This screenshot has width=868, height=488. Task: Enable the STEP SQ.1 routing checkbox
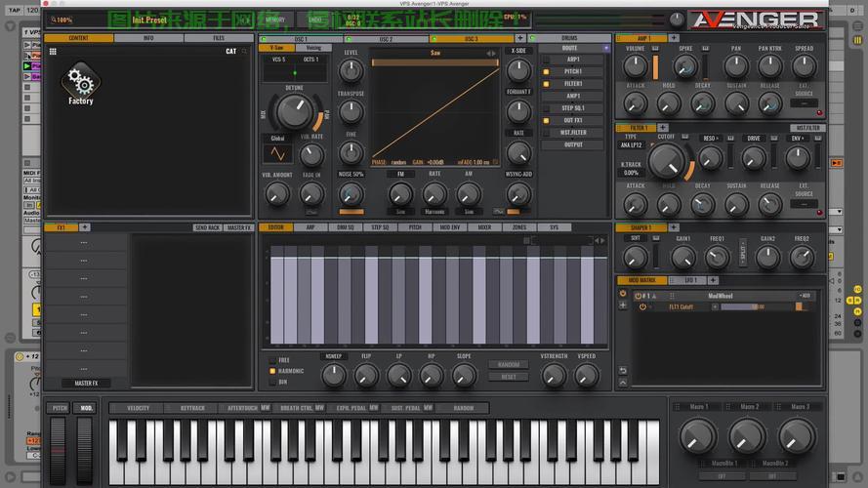pos(547,108)
